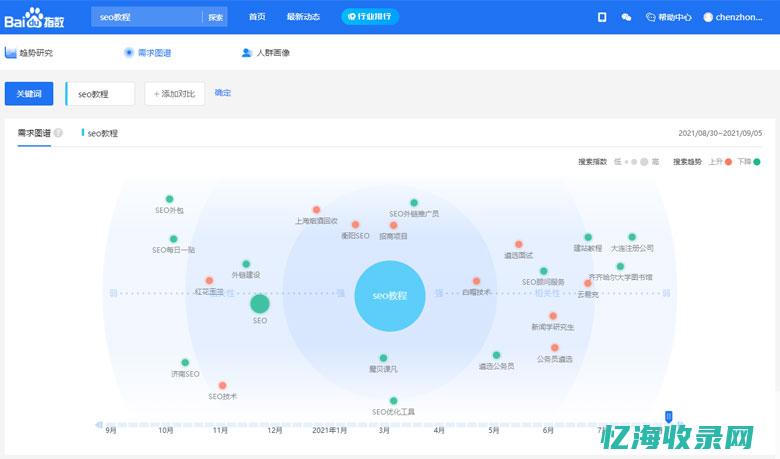Open the mobile device icon in header

point(602,17)
